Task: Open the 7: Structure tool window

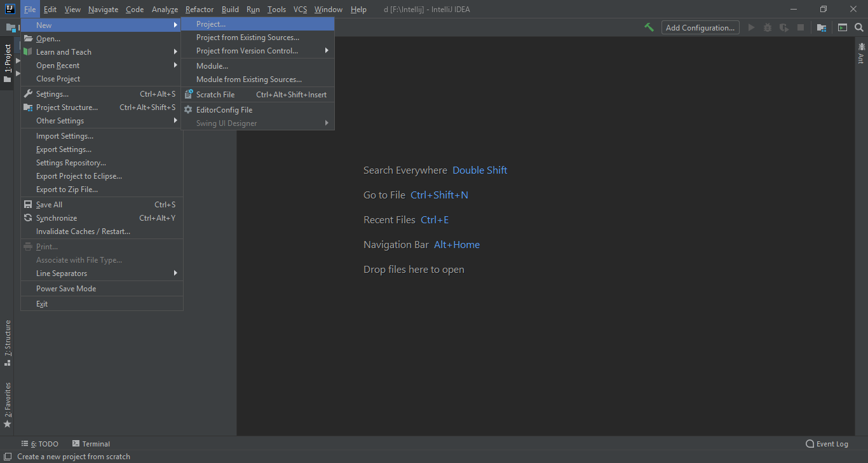Action: coord(7,343)
